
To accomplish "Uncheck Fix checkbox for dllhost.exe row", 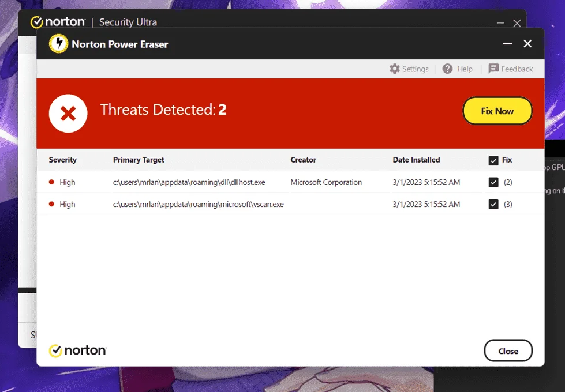I will 493,182.
